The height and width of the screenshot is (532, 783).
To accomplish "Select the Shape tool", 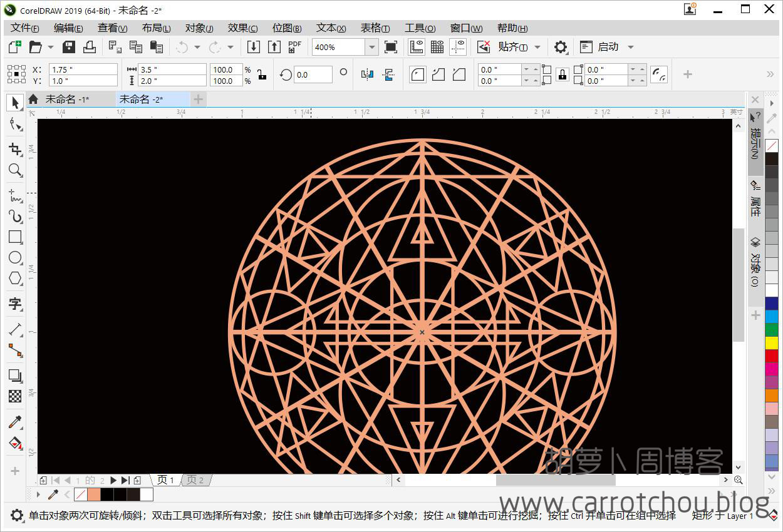I will pyautogui.click(x=16, y=124).
